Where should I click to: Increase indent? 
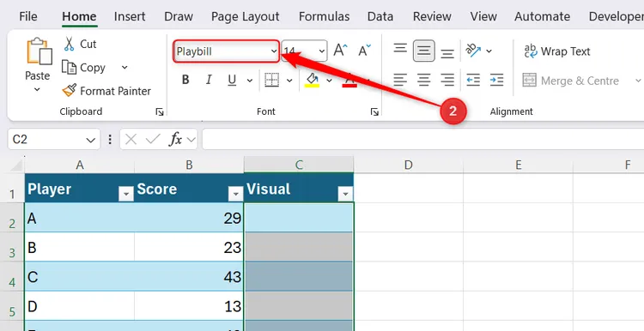496,80
